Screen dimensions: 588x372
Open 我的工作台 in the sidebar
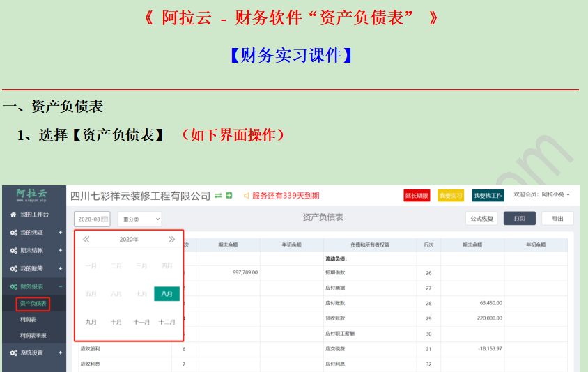click(x=34, y=215)
